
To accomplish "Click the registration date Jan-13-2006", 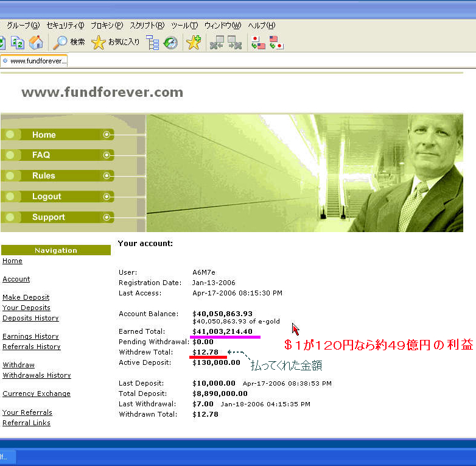I will point(214,283).
